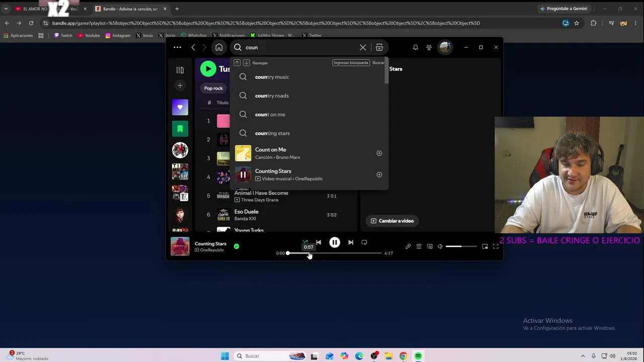Toggle saved checkmark for Counting Stars
This screenshot has width=644, height=362.
point(236,246)
